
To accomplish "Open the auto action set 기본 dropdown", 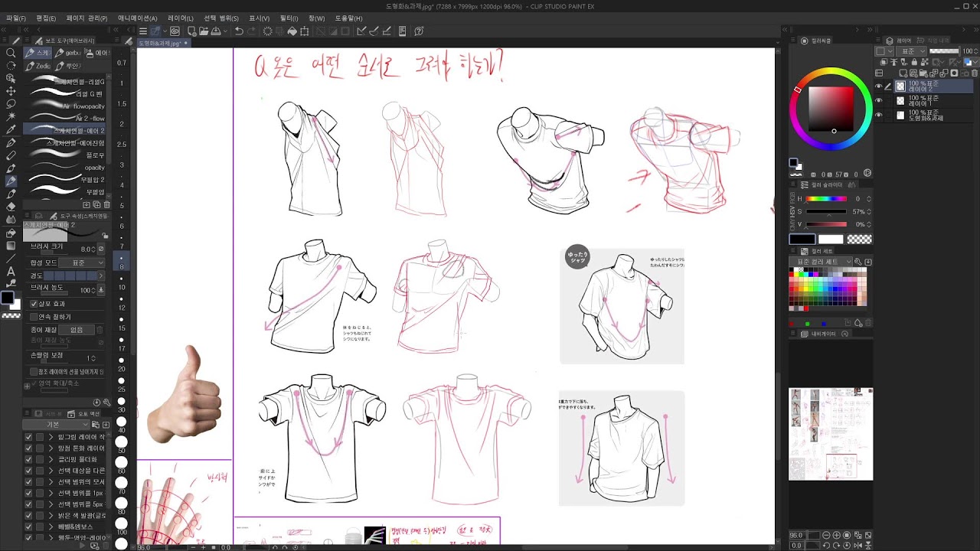I will [56, 424].
